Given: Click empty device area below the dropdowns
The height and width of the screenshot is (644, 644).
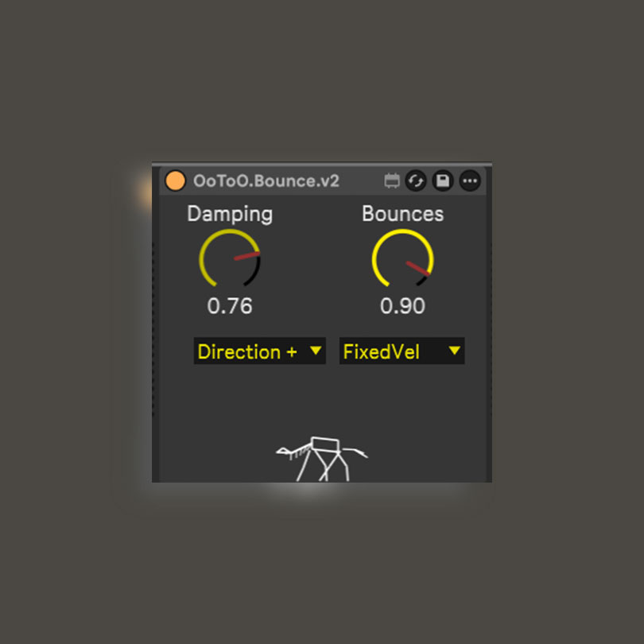Looking at the screenshot, I should (321, 398).
